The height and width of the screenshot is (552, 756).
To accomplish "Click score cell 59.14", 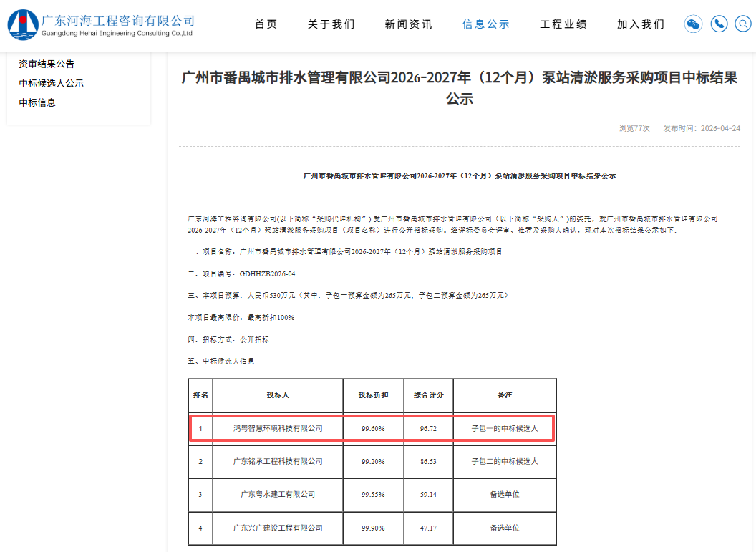I will coord(429,495).
